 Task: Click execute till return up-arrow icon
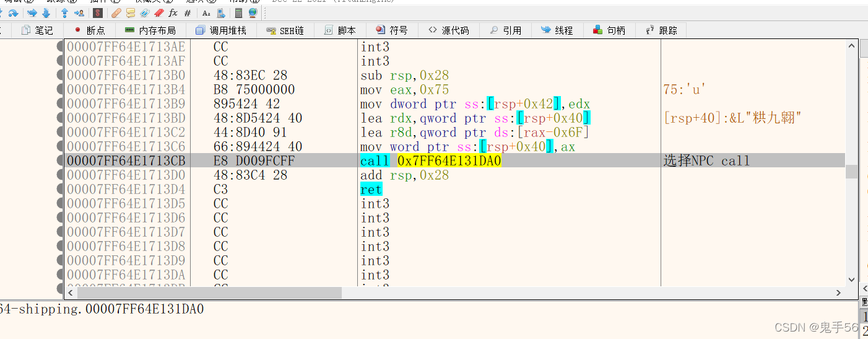[x=64, y=13]
